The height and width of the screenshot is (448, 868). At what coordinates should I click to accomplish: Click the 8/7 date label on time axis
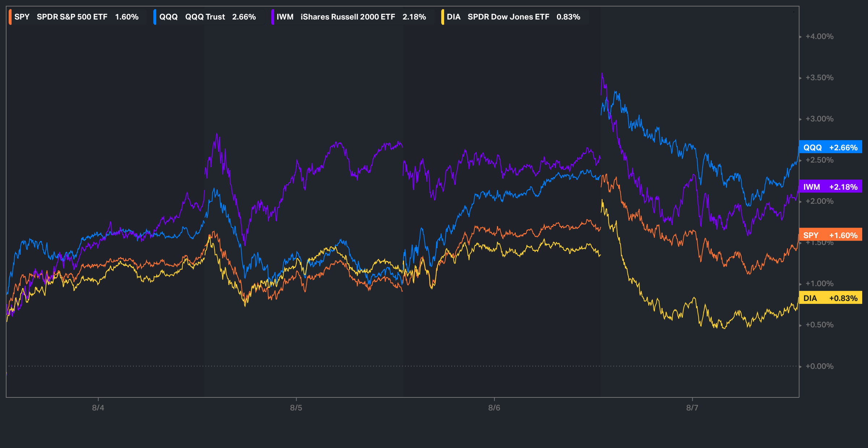coord(692,408)
